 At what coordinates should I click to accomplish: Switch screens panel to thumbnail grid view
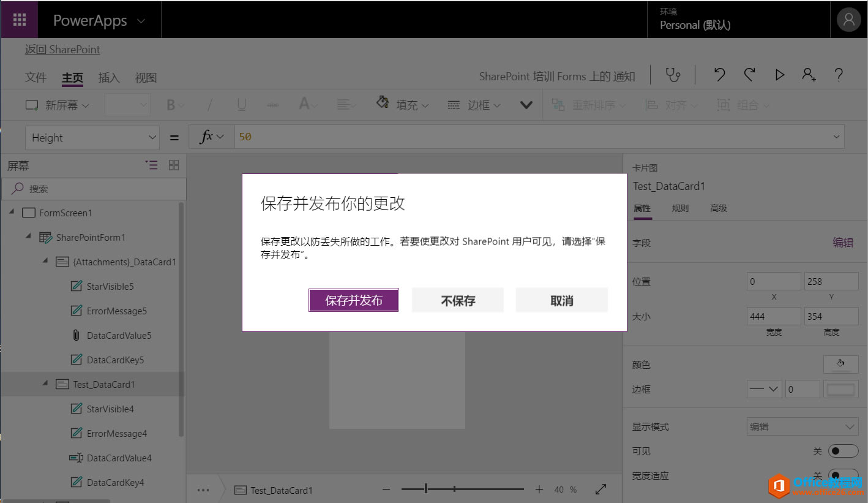[174, 165]
